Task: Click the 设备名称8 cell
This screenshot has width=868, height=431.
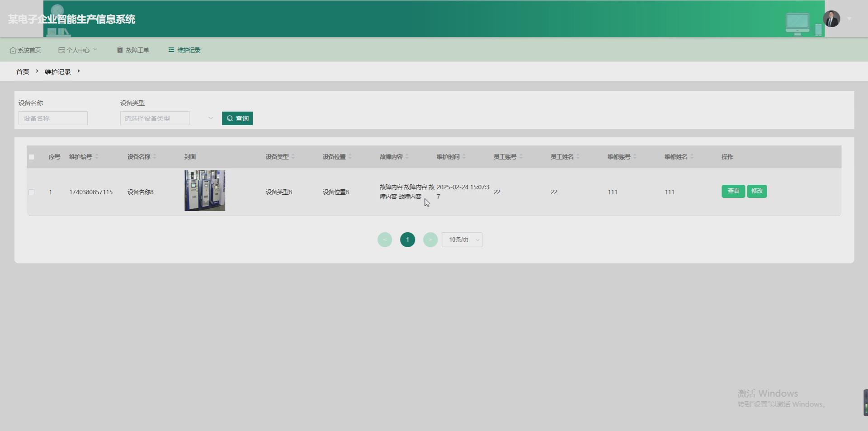Action: [x=140, y=192]
